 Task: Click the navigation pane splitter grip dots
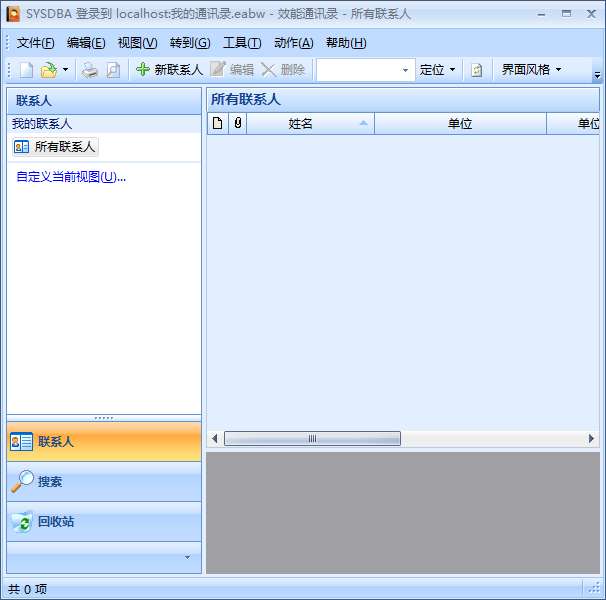[104, 418]
